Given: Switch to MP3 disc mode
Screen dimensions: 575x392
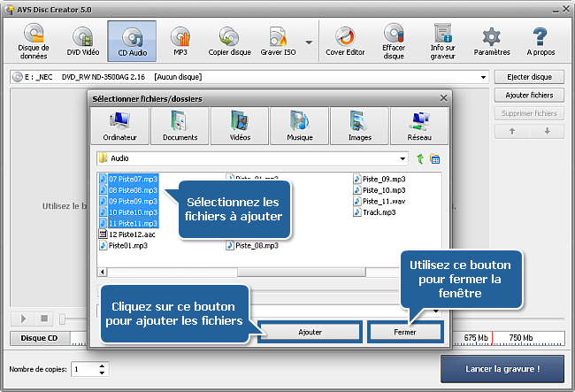Looking at the screenshot, I should [180, 42].
